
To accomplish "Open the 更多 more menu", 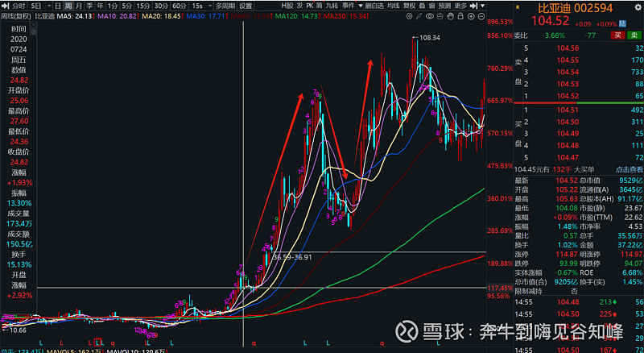I will point(460,6).
